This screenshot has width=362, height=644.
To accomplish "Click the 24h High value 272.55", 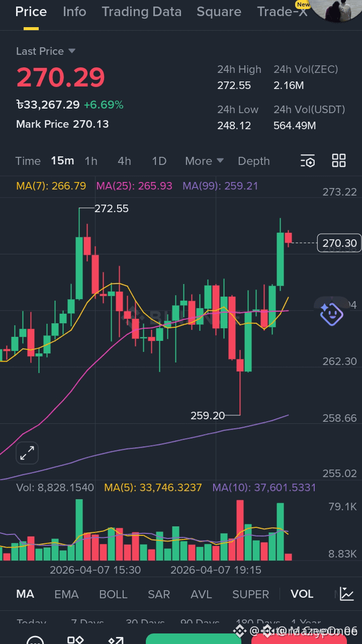I will coord(234,85).
